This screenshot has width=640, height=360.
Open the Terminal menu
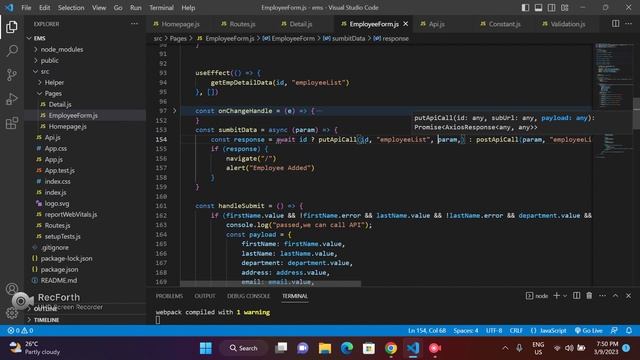point(161,7)
